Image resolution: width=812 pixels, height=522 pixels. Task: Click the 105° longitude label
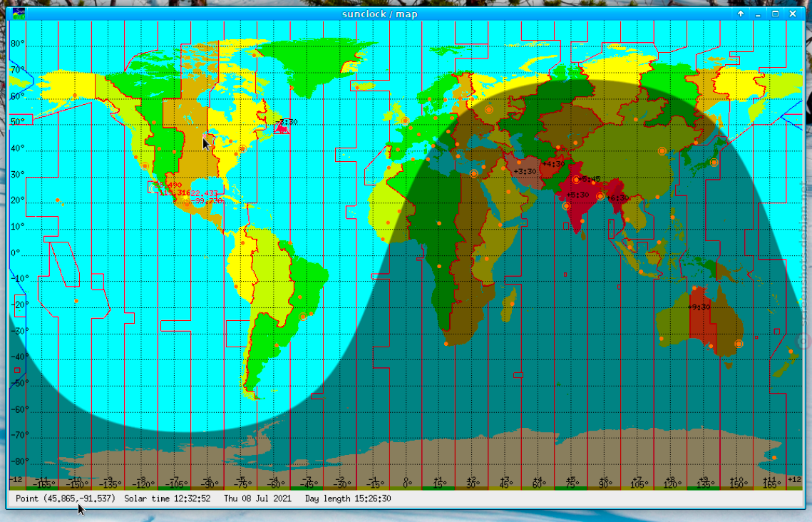pos(639,485)
